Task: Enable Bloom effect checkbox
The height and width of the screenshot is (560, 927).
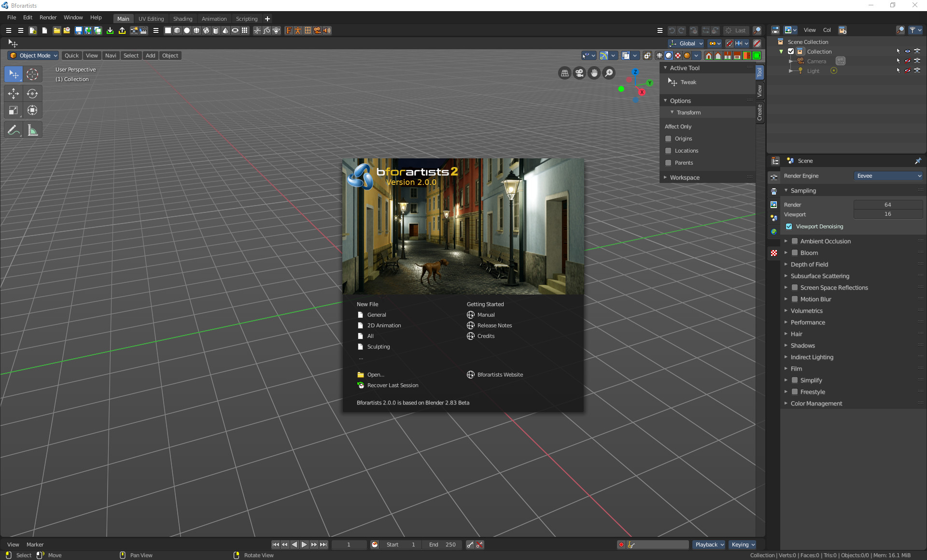Action: (795, 252)
